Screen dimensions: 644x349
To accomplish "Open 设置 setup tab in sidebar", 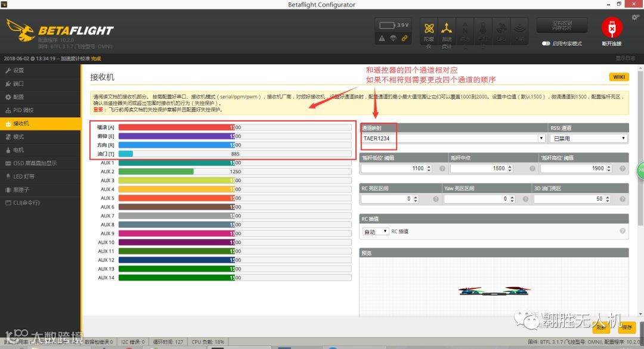I will 41,70.
